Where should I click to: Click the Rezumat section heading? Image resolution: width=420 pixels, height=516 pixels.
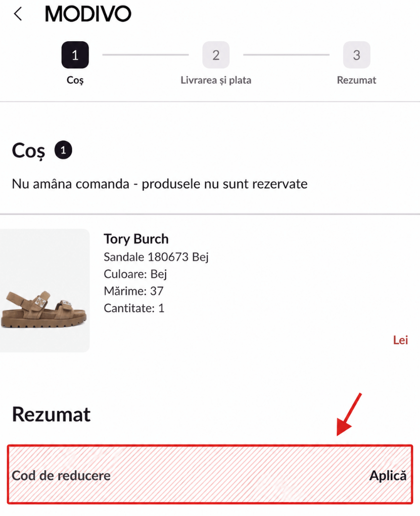click(51, 414)
